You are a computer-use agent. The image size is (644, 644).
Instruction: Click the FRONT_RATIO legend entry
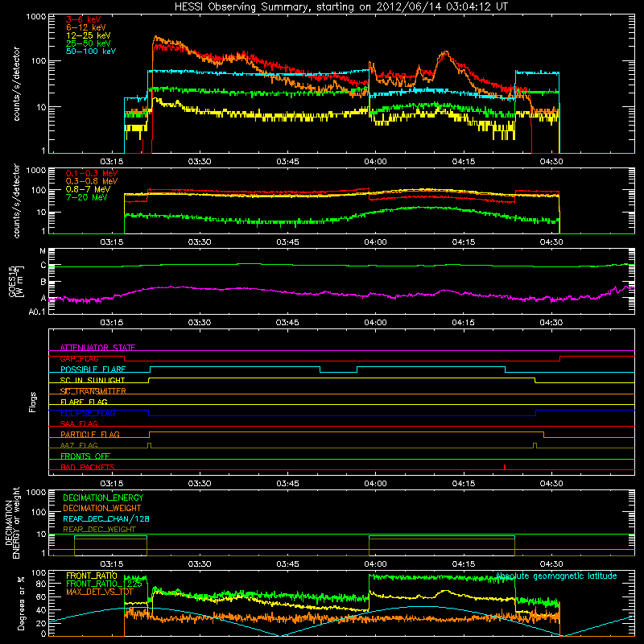(x=92, y=576)
